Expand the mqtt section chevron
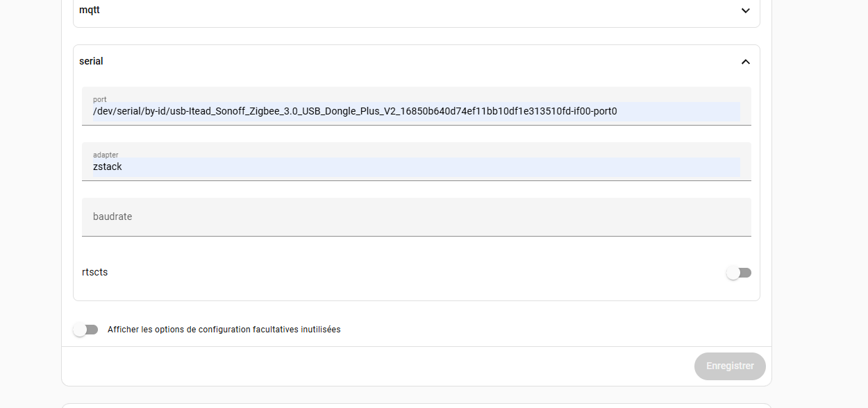This screenshot has width=868, height=408. 745,10
